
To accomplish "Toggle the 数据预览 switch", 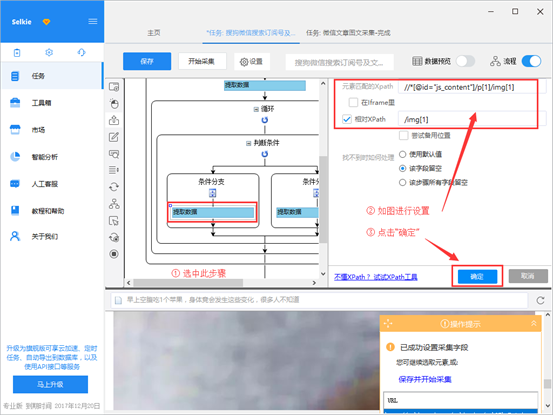I will coord(465,61).
